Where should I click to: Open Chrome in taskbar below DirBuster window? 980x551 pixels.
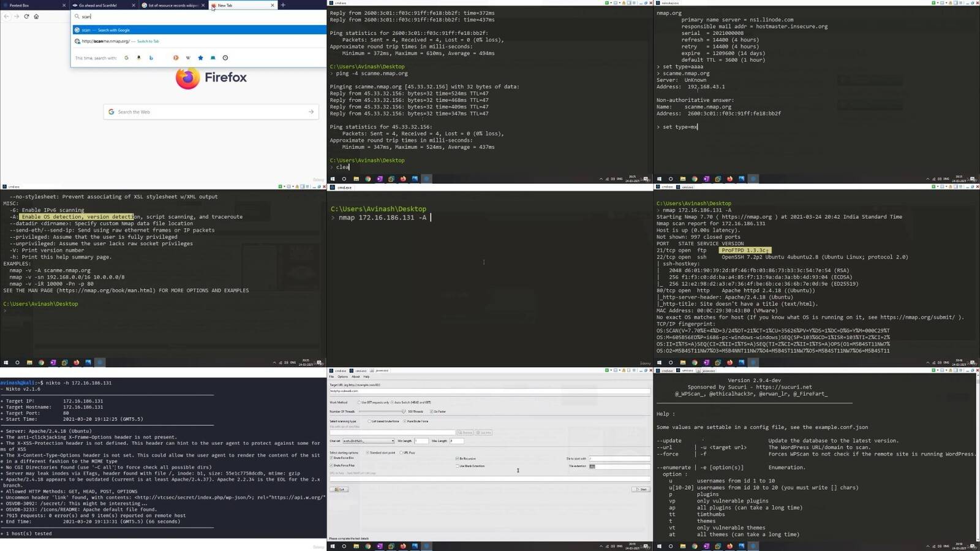(x=368, y=546)
